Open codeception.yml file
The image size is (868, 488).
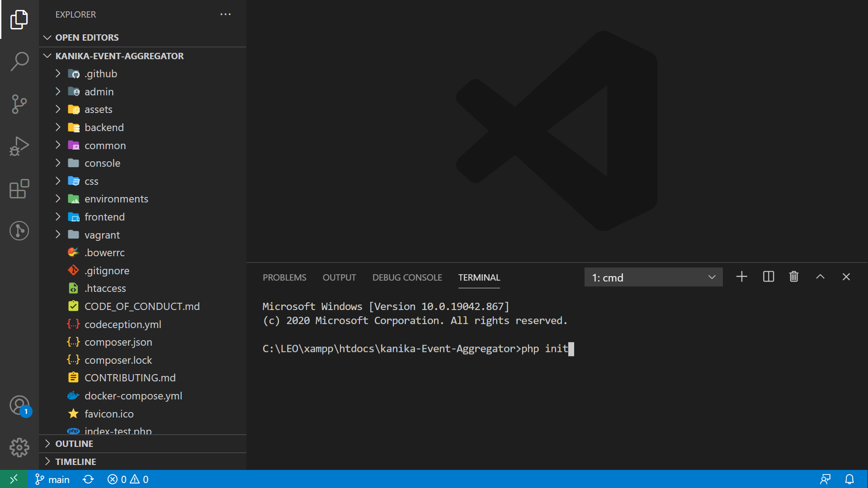[x=142, y=324]
